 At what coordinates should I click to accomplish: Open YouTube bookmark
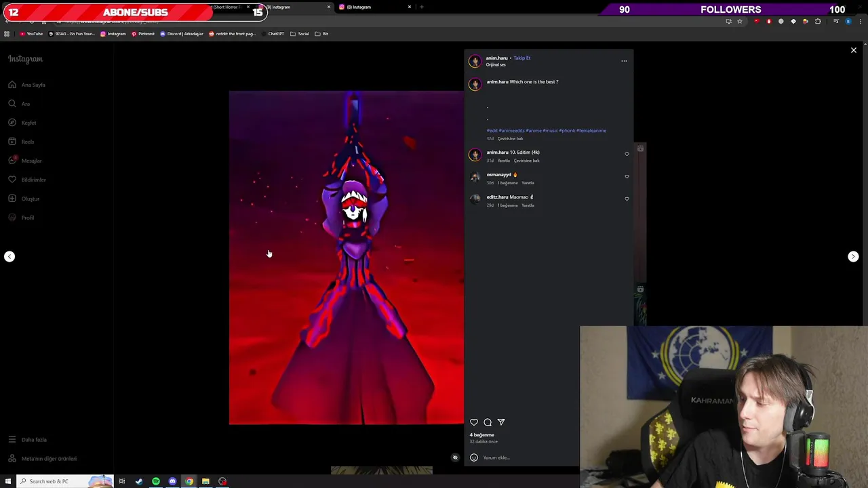31,34
